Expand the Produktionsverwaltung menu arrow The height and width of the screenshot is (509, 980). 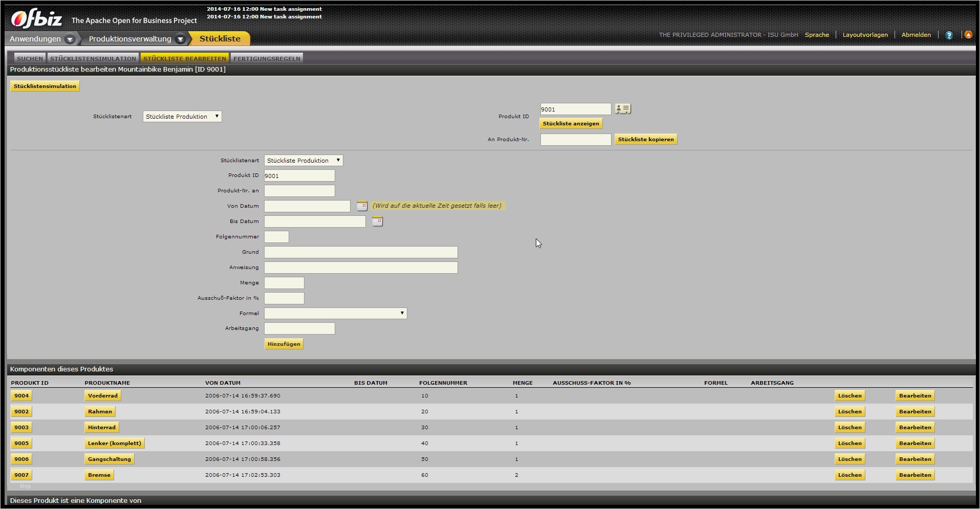coord(180,39)
